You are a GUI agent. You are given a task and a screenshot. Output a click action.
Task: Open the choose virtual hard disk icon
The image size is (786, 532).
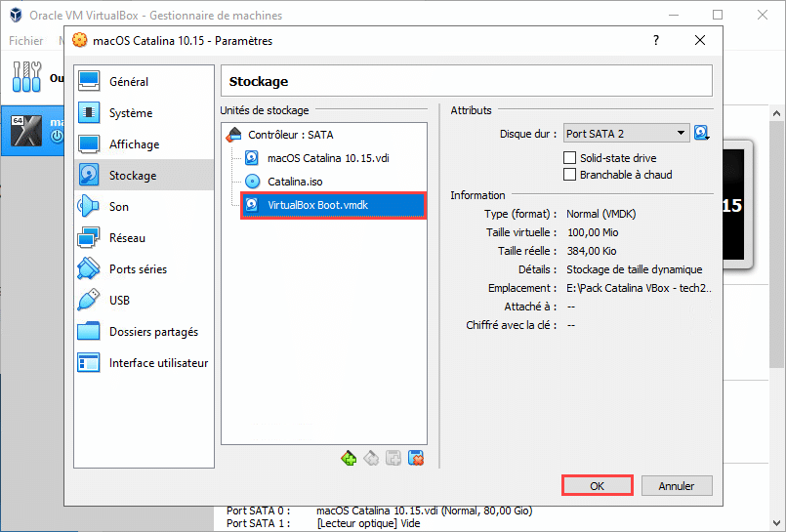click(x=701, y=133)
